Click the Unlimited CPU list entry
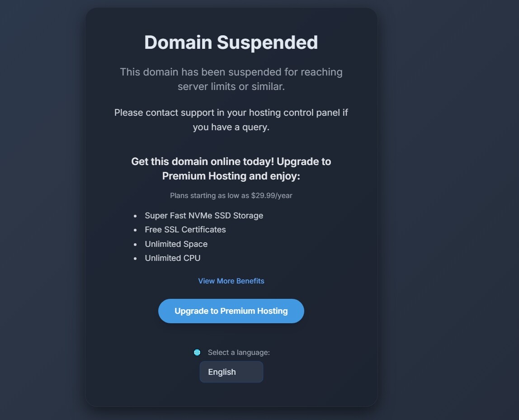The height and width of the screenshot is (420, 519). coord(173,258)
